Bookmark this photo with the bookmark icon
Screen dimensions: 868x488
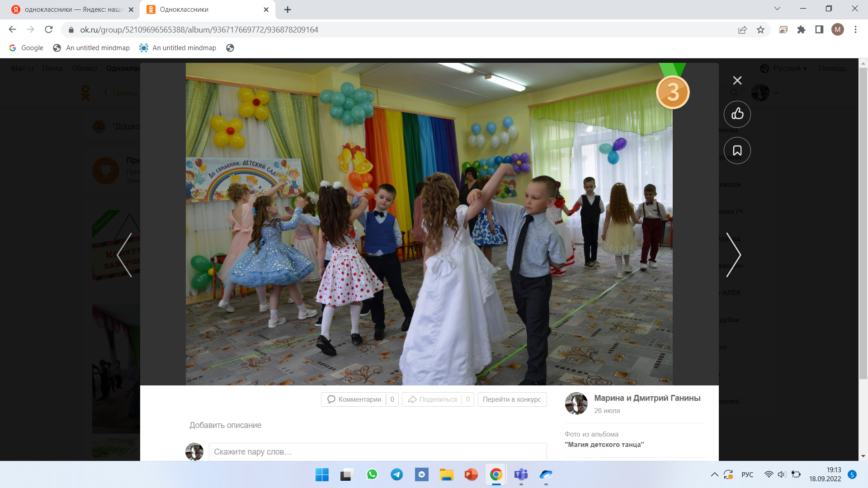[737, 150]
